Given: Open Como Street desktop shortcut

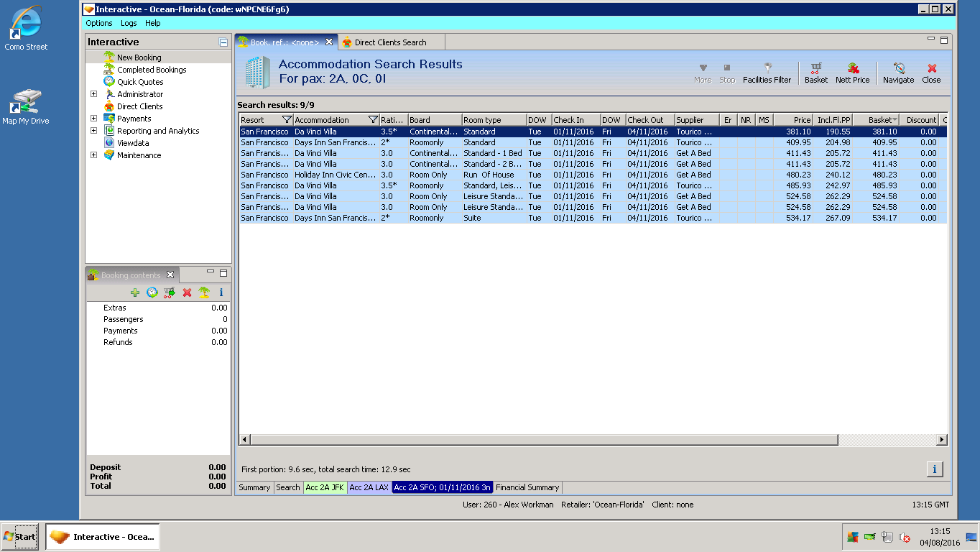Looking at the screenshot, I should click(x=26, y=29).
